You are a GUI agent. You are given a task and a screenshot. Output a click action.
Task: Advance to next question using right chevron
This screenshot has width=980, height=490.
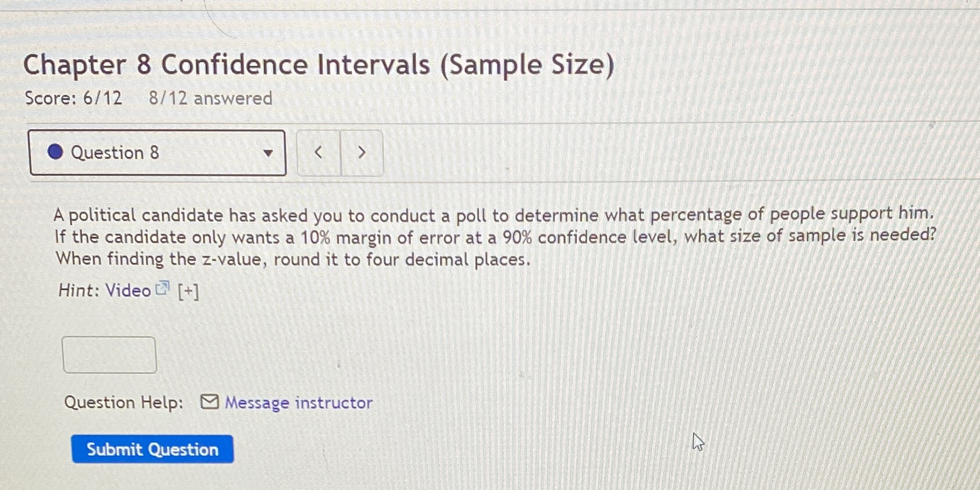pos(361,152)
